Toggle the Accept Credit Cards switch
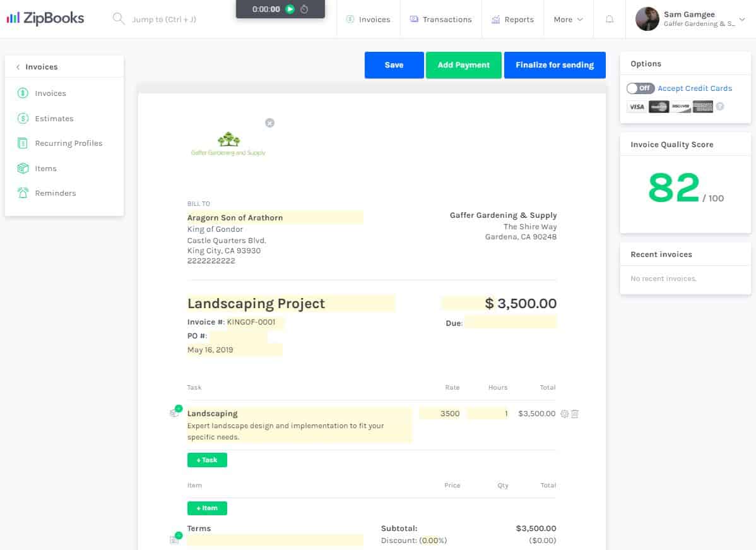Screen dimensions: 756x550 (x=640, y=88)
